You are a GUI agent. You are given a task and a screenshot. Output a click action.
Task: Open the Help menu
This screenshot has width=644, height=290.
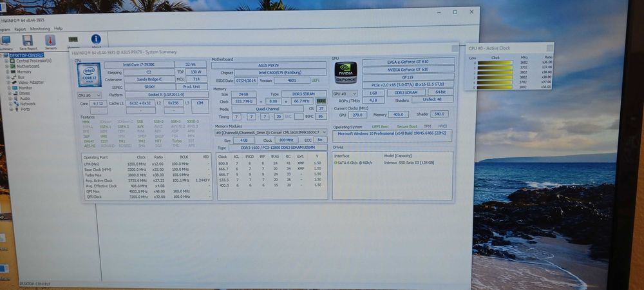[59, 29]
